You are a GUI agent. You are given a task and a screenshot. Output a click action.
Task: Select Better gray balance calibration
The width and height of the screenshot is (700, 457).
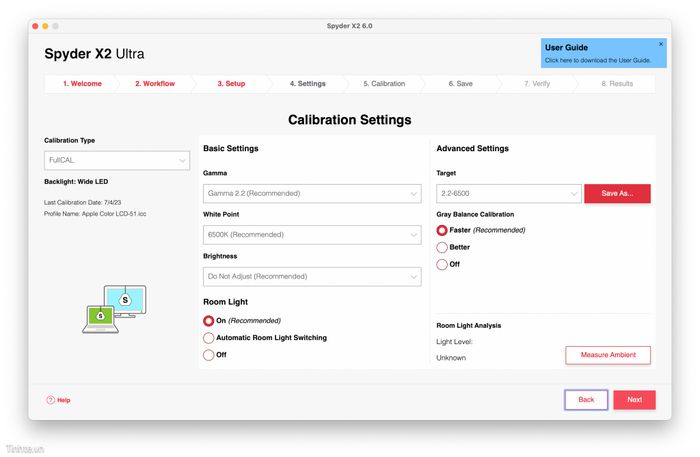pos(442,247)
